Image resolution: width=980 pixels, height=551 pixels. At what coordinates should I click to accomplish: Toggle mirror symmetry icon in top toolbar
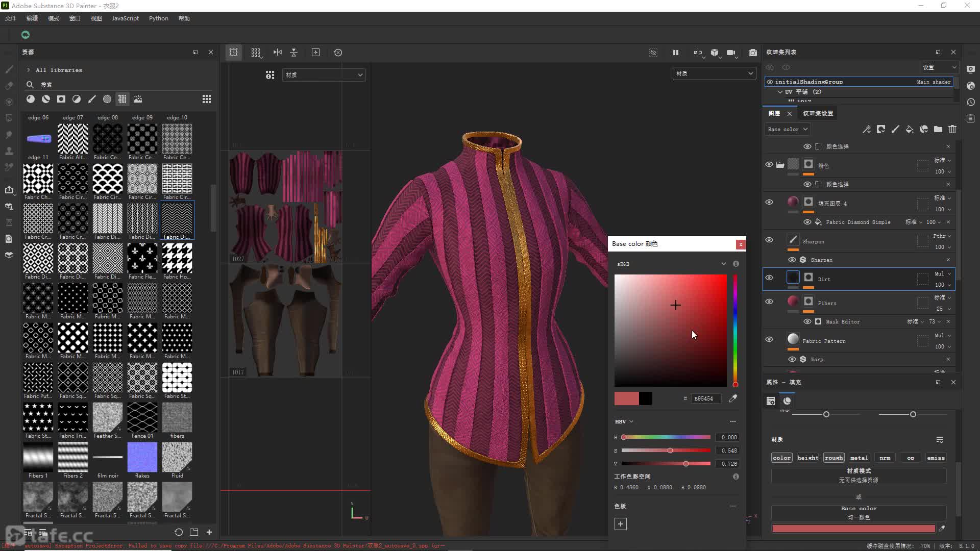click(278, 53)
